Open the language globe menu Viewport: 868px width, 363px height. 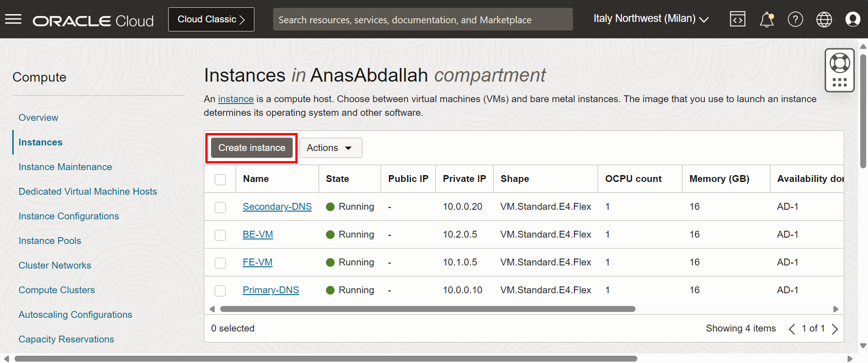pos(824,19)
